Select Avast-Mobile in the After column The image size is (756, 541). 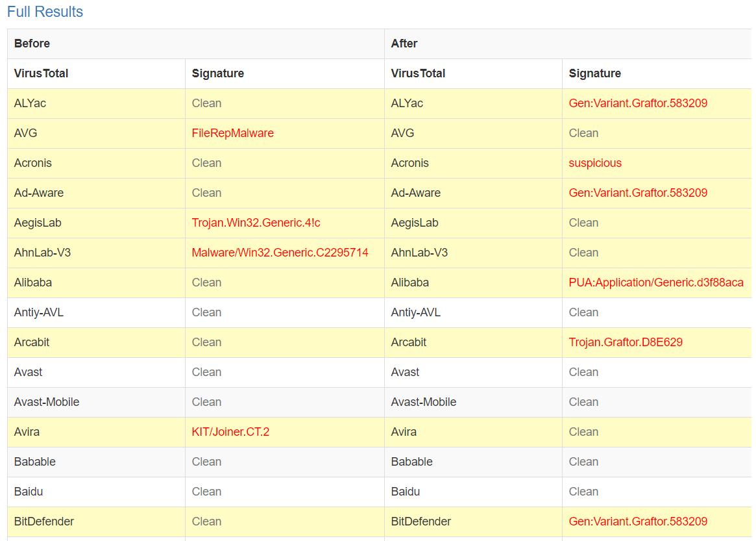pos(423,402)
